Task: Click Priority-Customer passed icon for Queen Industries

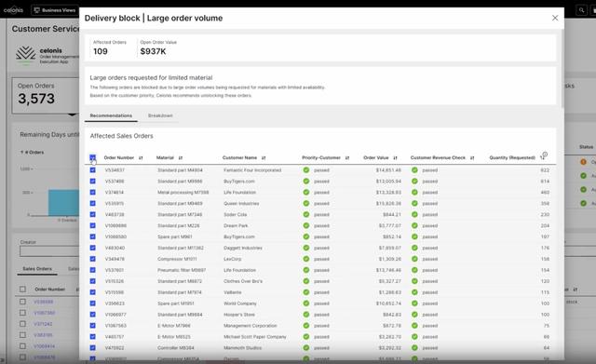Action: [x=306, y=203]
